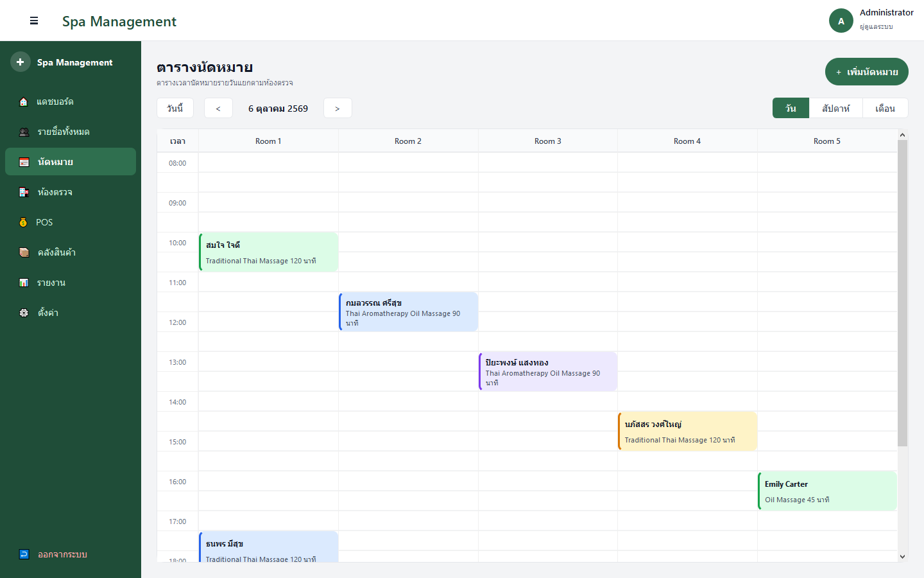The height and width of the screenshot is (578, 924).
Task: Switch to เดือน month view
Action: (x=886, y=108)
